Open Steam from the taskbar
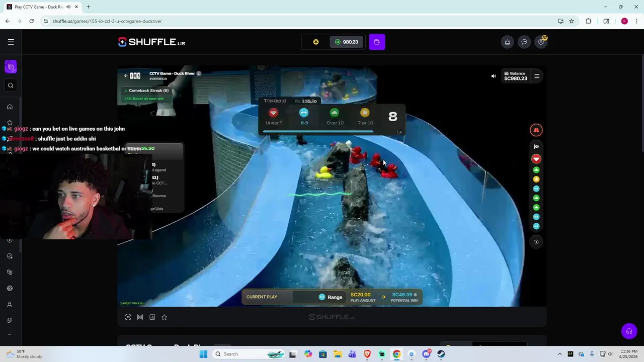The width and height of the screenshot is (644, 362). [x=441, y=354]
